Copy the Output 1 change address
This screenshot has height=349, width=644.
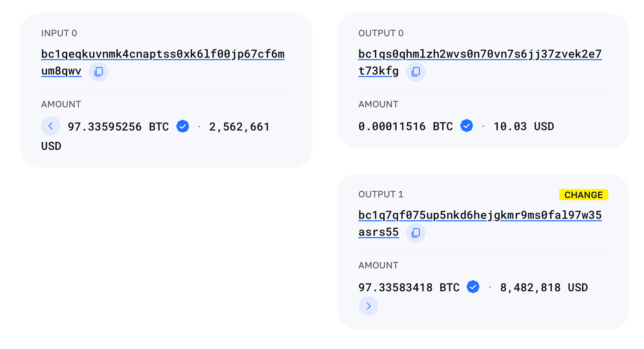tap(416, 233)
